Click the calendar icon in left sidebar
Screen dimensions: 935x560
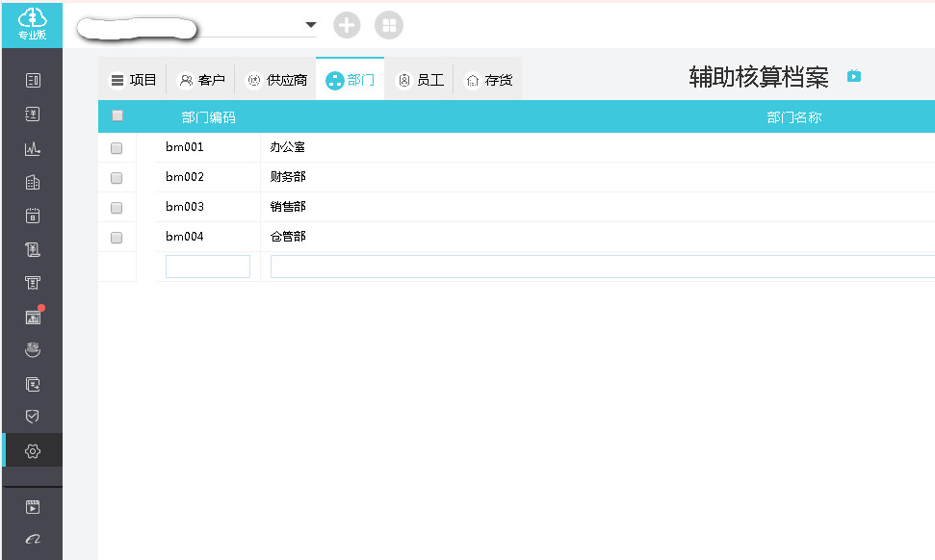[33, 216]
